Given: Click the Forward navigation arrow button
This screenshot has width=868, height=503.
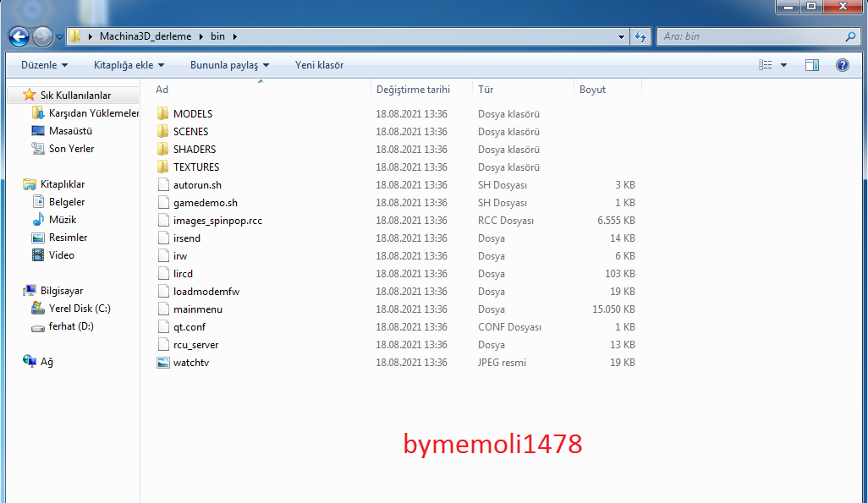Looking at the screenshot, I should click(42, 36).
